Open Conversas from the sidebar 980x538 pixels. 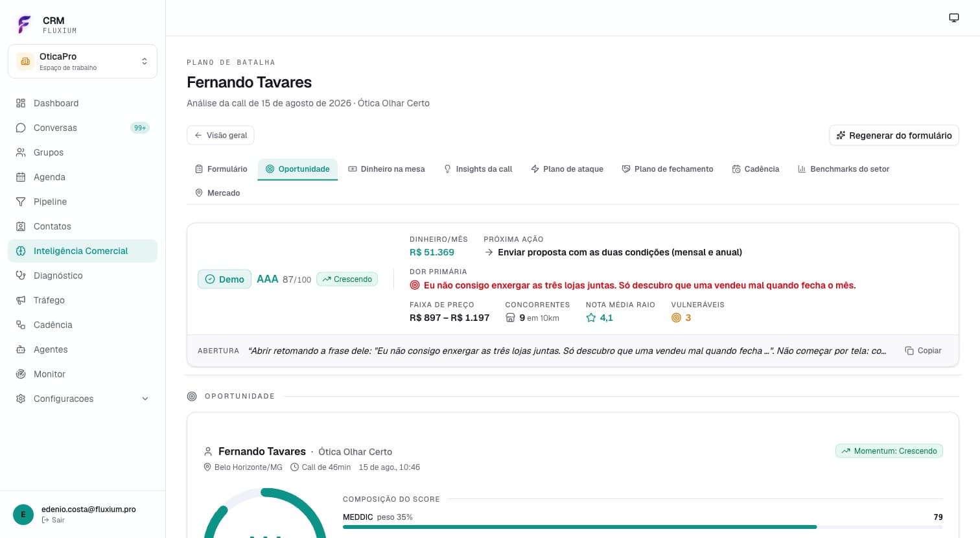(82, 128)
